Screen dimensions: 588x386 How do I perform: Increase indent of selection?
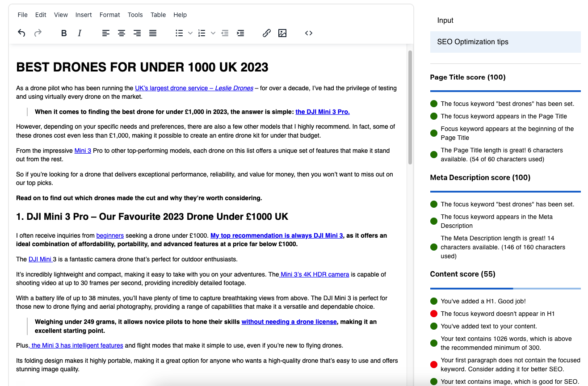coord(240,33)
